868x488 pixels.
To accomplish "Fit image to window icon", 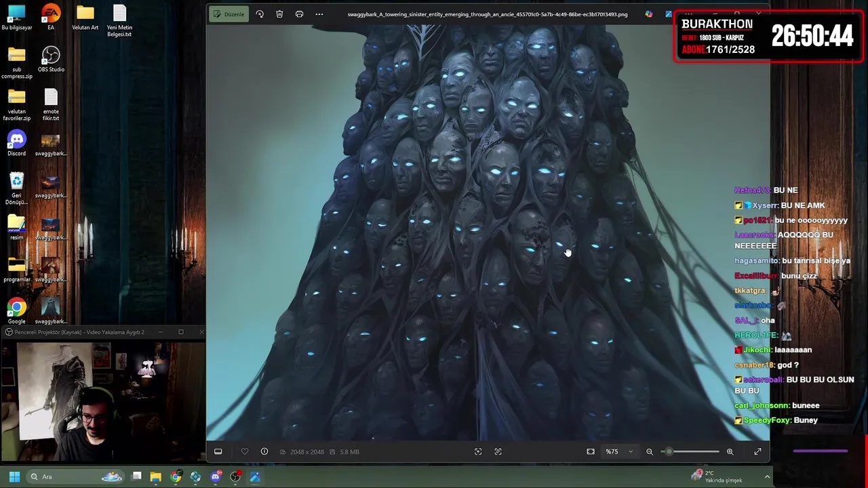I will pos(591,451).
